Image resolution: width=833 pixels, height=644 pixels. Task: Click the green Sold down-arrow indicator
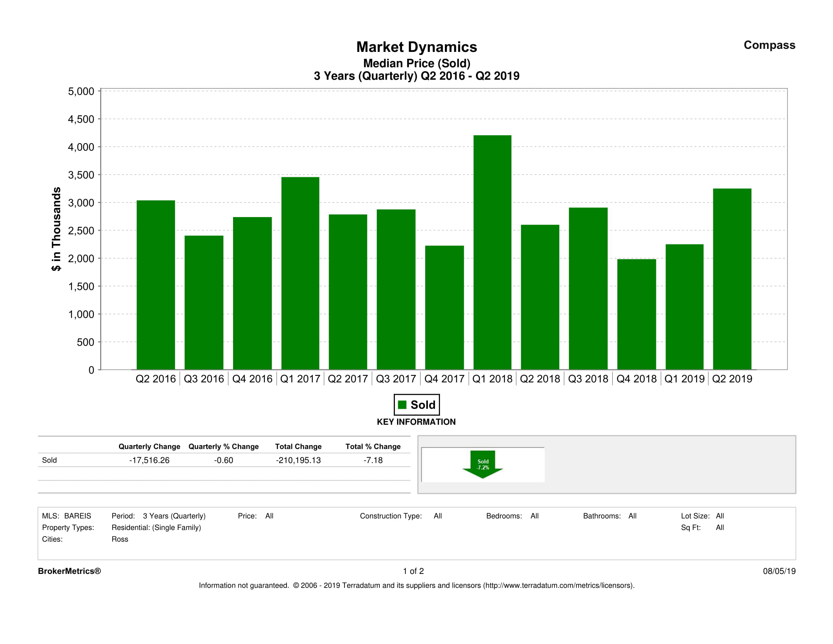pyautogui.click(x=482, y=464)
